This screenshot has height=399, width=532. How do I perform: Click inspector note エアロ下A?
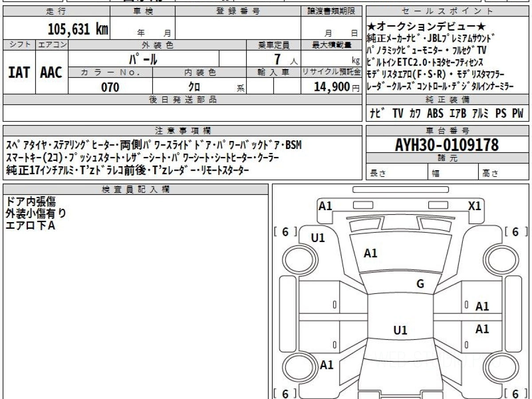click(30, 226)
